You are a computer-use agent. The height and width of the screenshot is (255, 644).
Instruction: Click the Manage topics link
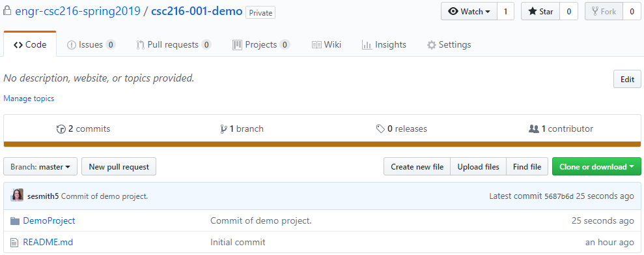click(x=29, y=98)
